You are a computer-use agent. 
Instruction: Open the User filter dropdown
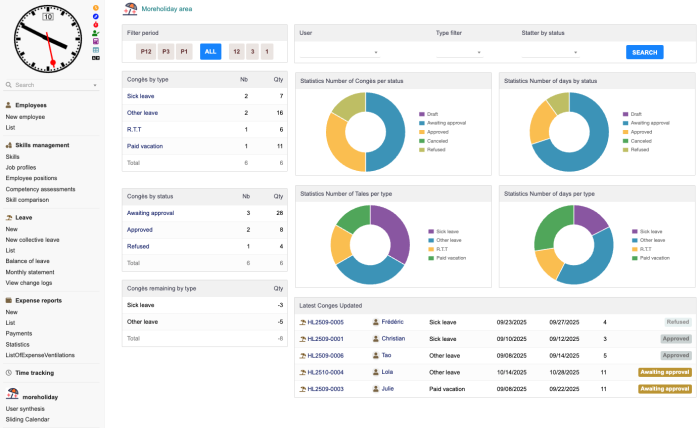point(340,52)
